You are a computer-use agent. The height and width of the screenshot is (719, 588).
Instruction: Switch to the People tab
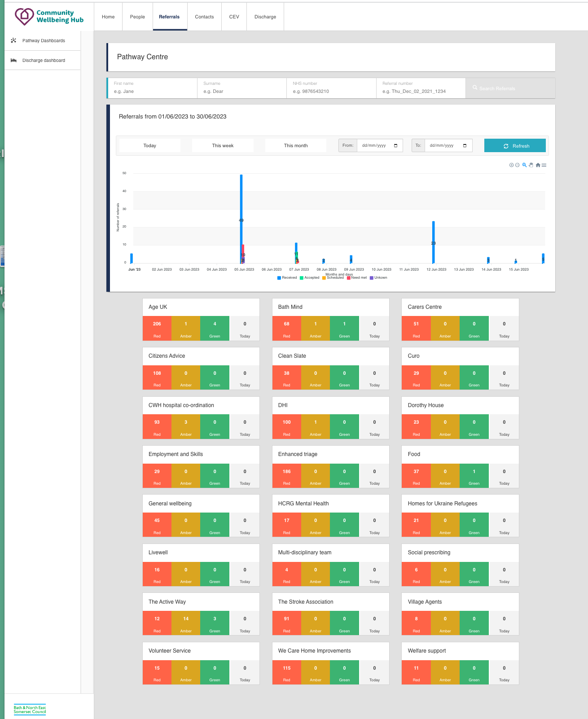(137, 17)
